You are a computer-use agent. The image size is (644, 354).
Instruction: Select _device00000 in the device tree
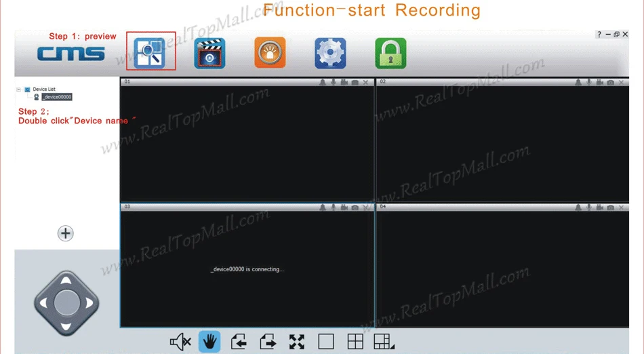57,97
